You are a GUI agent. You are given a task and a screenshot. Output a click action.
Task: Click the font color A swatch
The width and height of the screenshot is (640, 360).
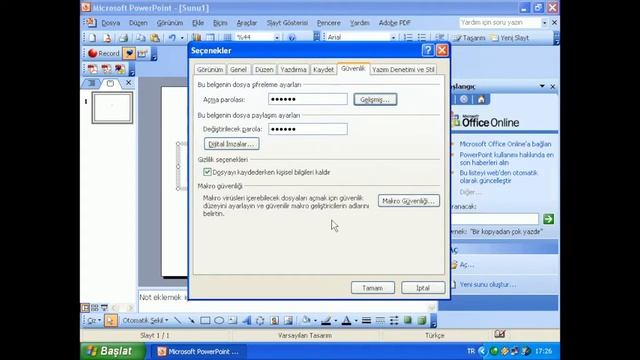coord(346,321)
